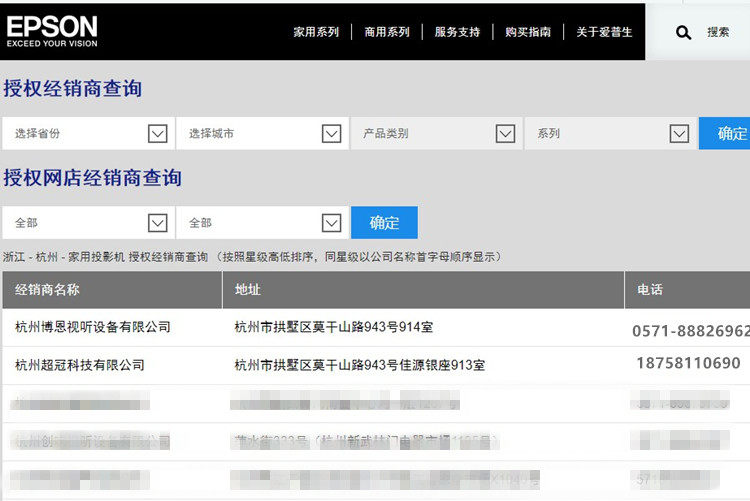Click the 搜索 search text
This screenshot has height=501, width=750.
[x=718, y=32]
